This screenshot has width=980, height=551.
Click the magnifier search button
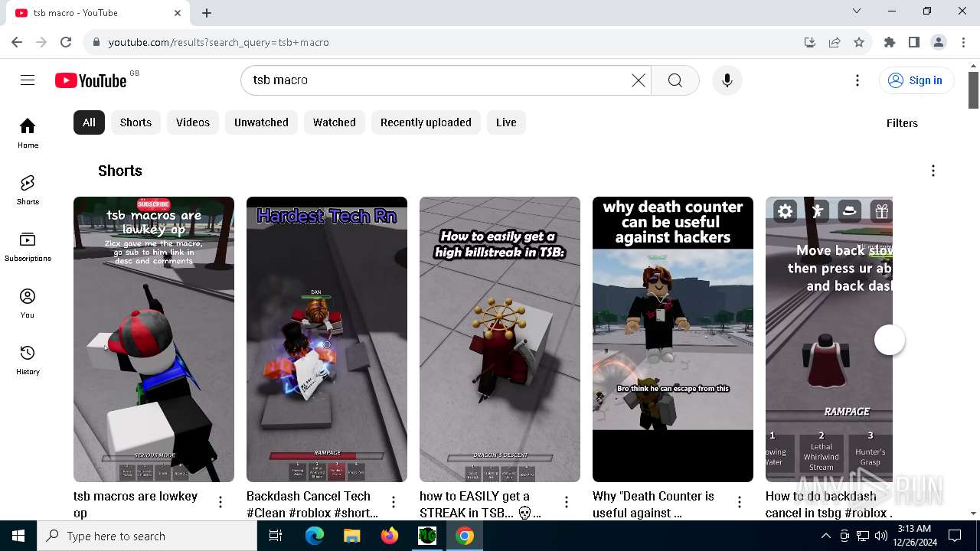tap(675, 80)
